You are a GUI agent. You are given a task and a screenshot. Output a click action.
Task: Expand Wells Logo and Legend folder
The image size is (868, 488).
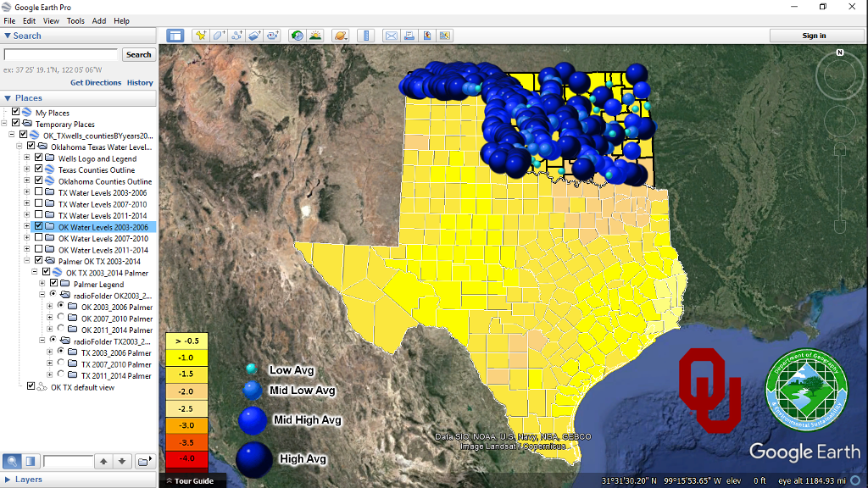27,158
